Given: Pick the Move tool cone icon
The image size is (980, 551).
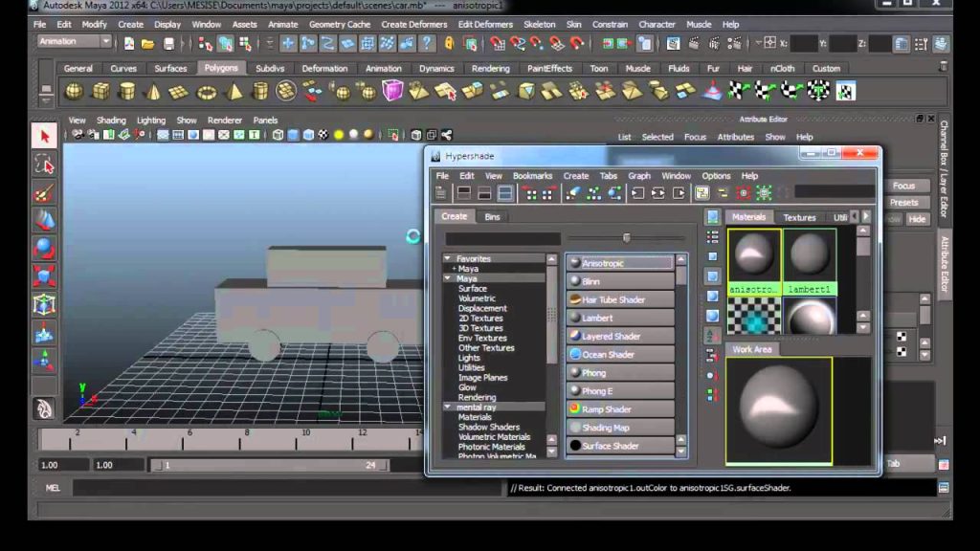Looking at the screenshot, I should [x=44, y=220].
